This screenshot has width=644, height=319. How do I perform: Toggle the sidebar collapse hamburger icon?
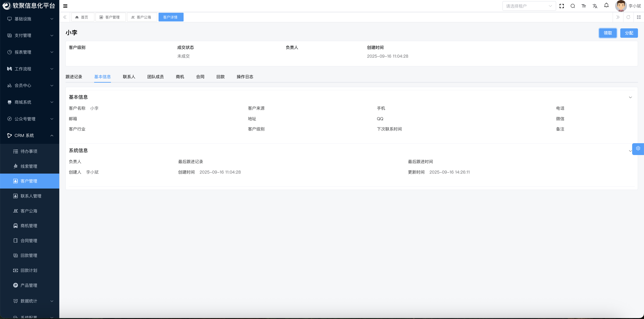(x=65, y=6)
